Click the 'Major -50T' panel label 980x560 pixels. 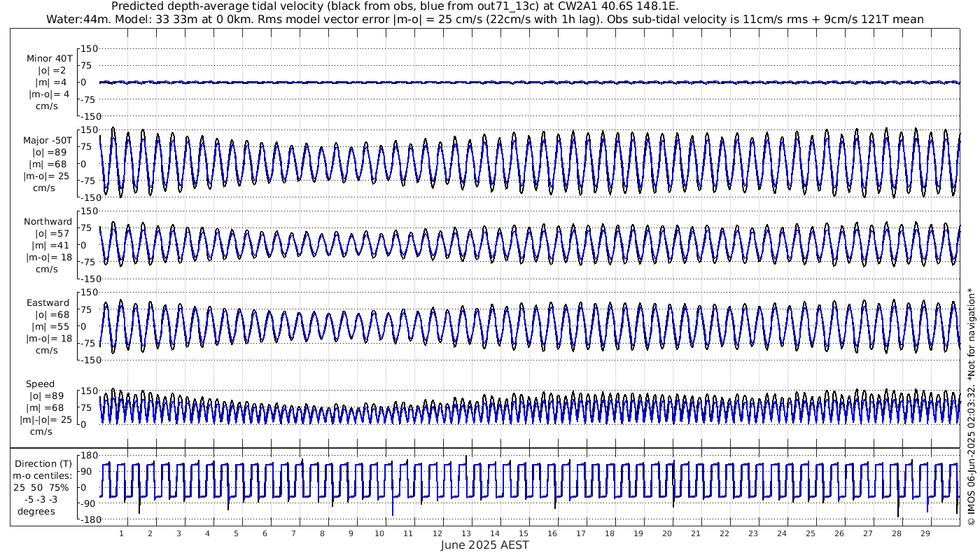click(x=46, y=140)
